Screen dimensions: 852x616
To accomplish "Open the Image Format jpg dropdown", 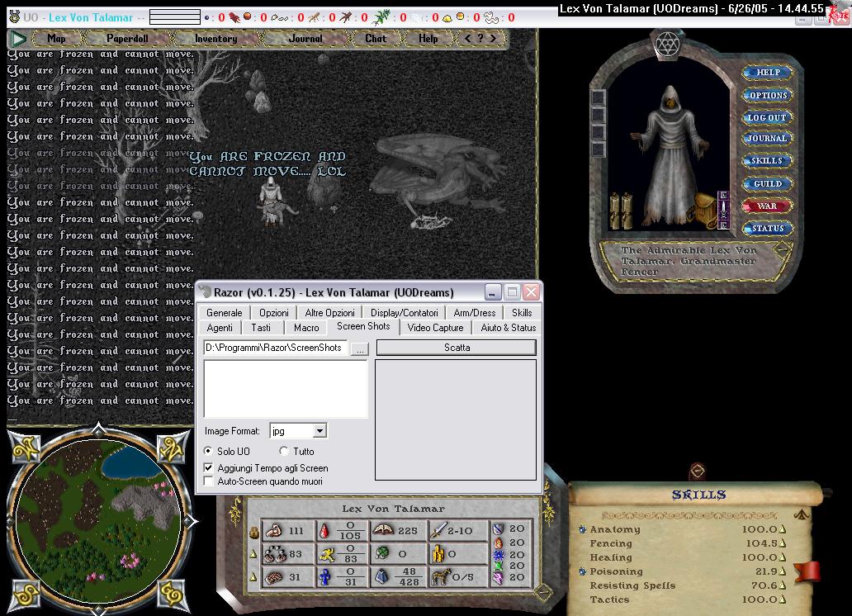I will 319,430.
